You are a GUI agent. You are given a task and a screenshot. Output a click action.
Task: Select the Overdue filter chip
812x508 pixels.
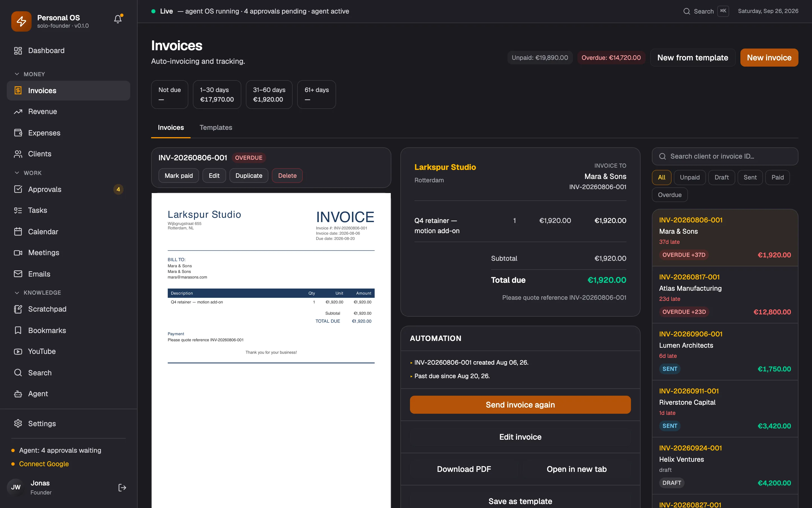tap(670, 195)
